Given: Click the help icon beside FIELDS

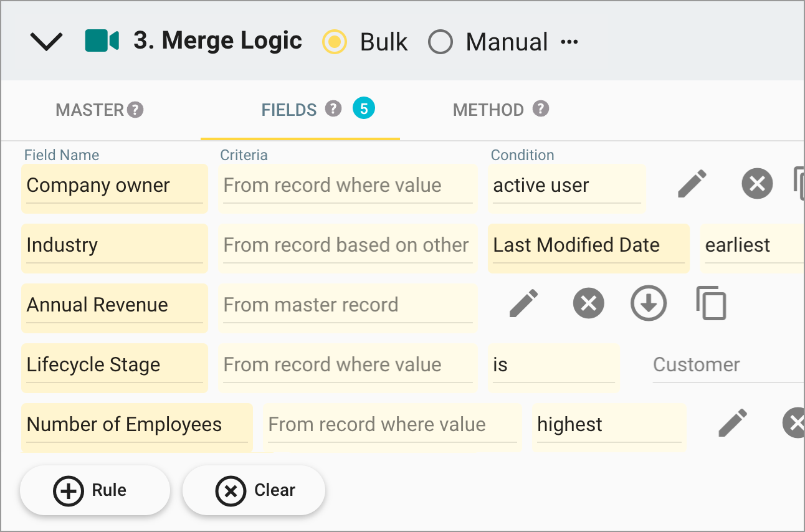Looking at the screenshot, I should pyautogui.click(x=335, y=108).
